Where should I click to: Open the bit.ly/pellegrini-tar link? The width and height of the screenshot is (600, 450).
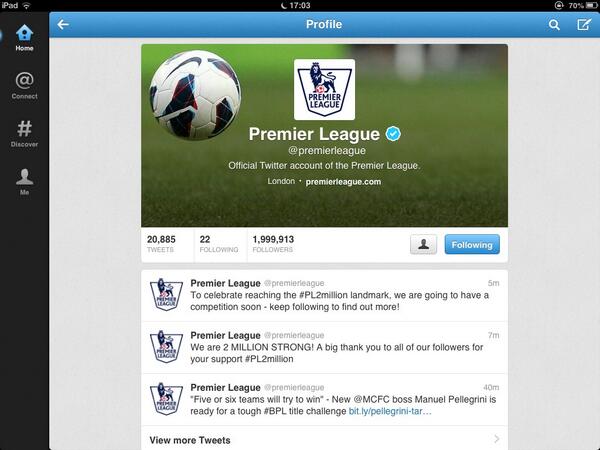390,411
